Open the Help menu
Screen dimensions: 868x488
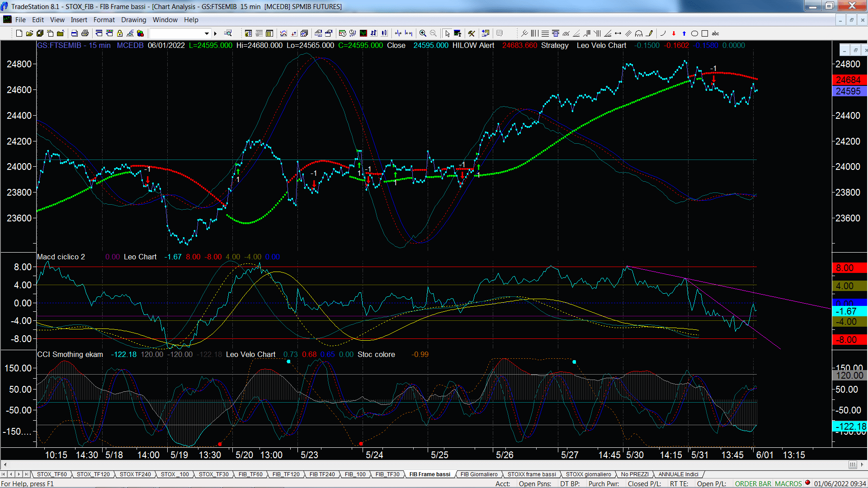[x=191, y=20]
